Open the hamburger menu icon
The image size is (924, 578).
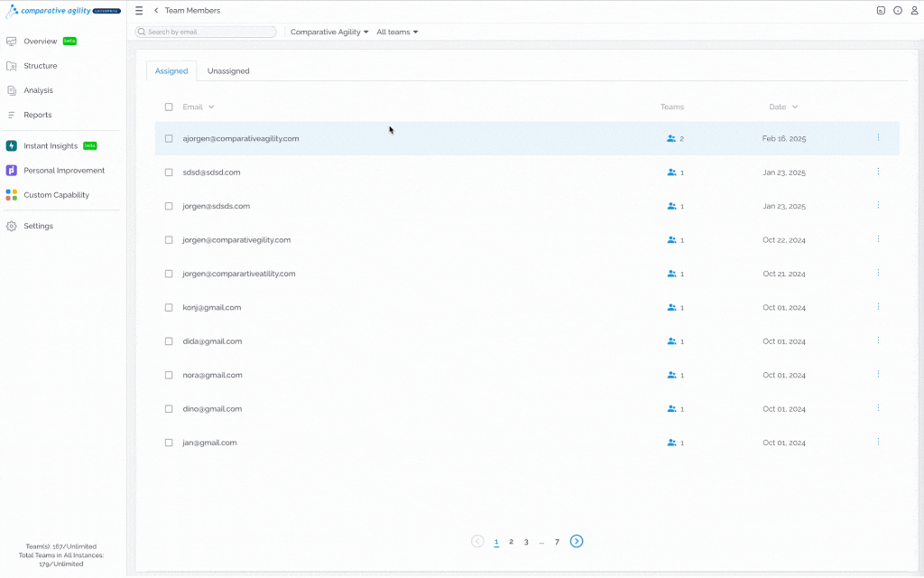139,11
